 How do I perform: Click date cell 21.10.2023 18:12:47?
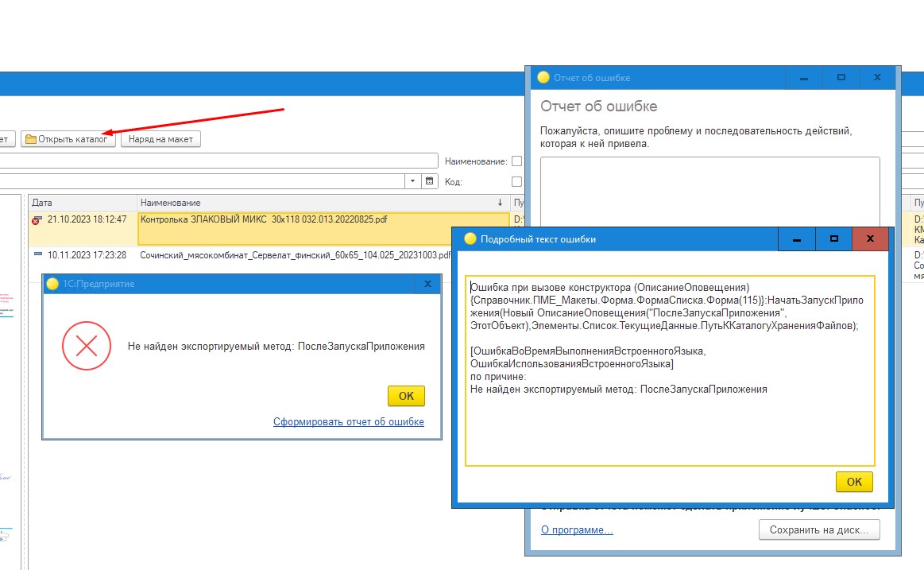[87, 219]
